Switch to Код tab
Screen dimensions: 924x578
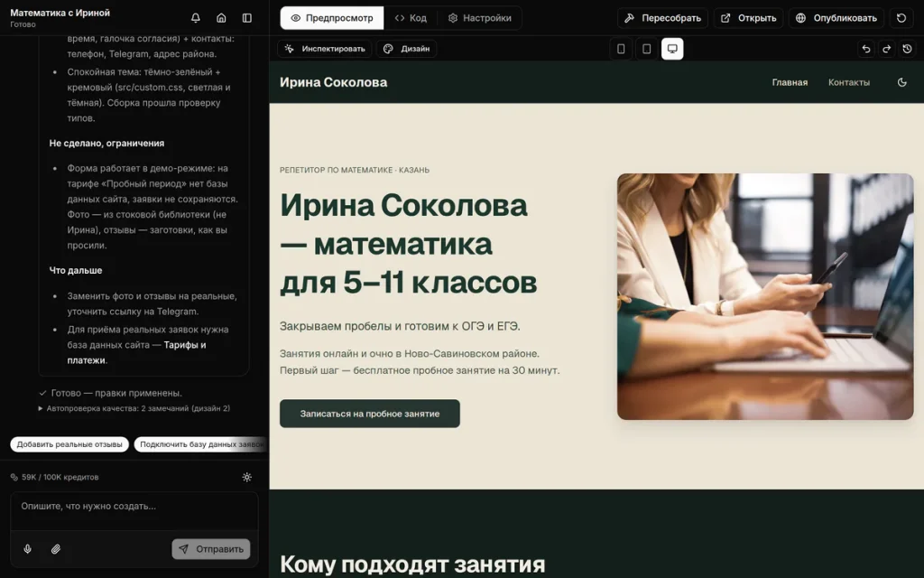click(411, 18)
